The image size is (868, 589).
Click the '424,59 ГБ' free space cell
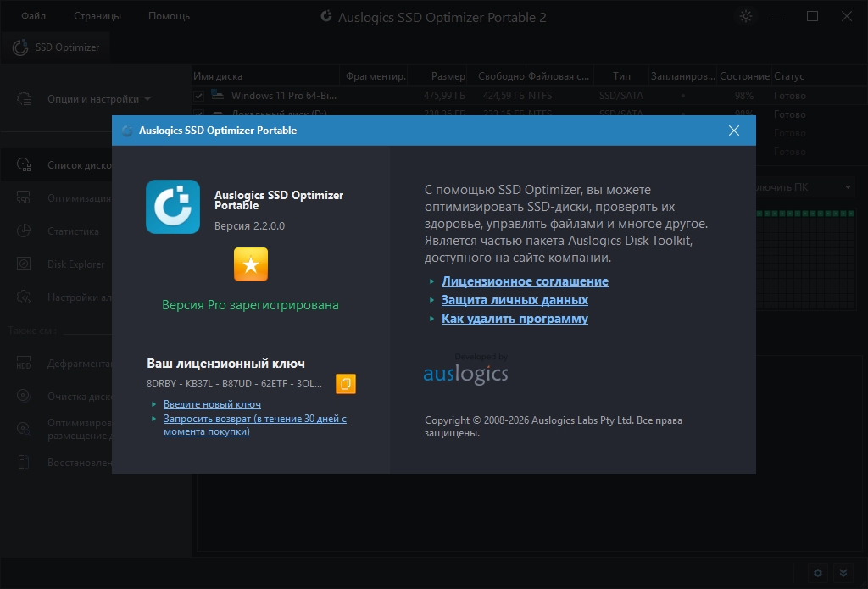point(504,96)
